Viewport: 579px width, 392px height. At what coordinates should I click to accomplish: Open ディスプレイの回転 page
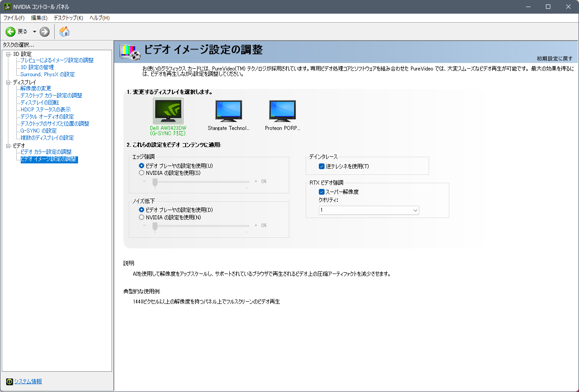pyautogui.click(x=40, y=103)
